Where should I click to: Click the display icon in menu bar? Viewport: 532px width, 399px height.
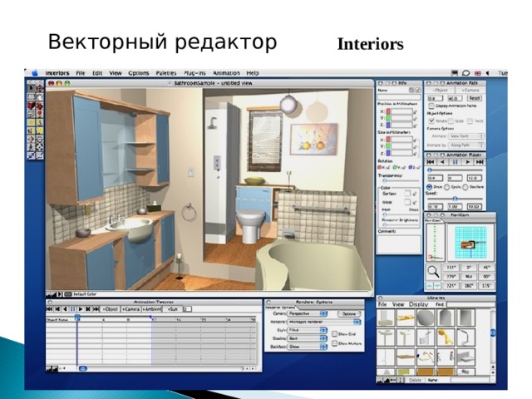pos(455,73)
